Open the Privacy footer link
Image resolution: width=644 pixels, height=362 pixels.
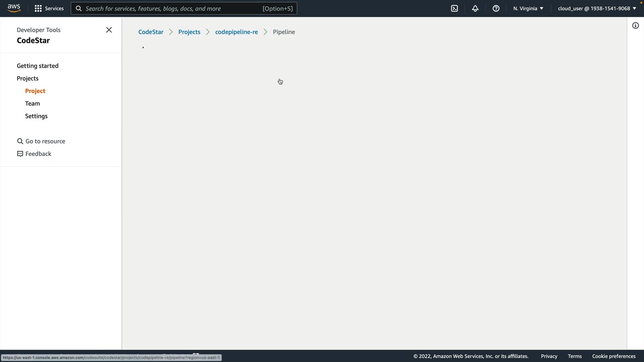549,356
